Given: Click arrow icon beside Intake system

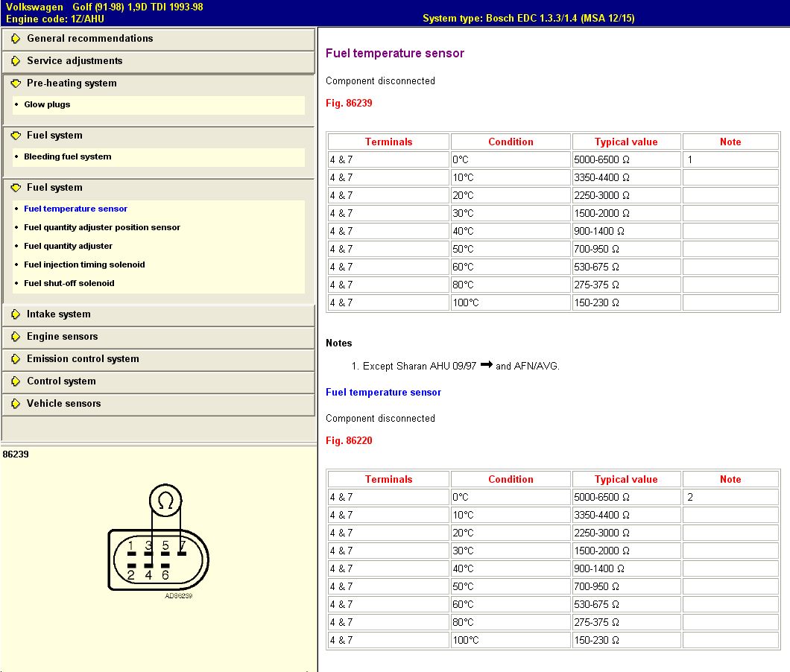Looking at the screenshot, I should (16, 314).
